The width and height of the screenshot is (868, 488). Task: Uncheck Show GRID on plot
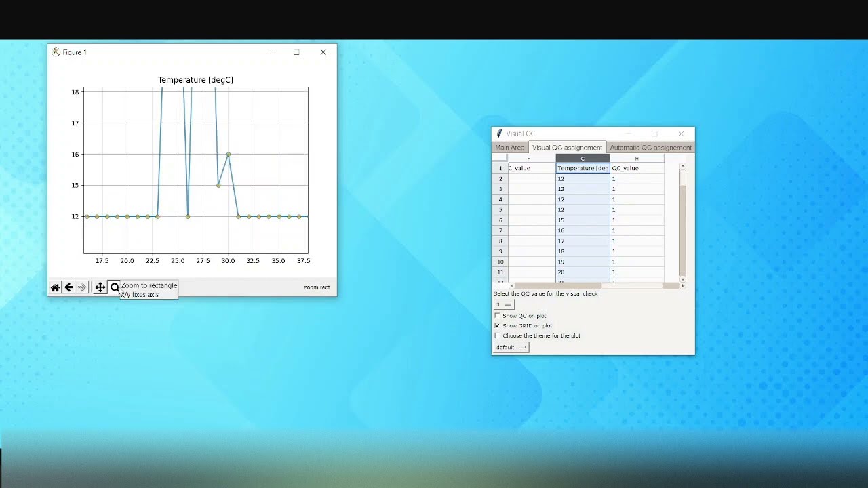coord(497,325)
